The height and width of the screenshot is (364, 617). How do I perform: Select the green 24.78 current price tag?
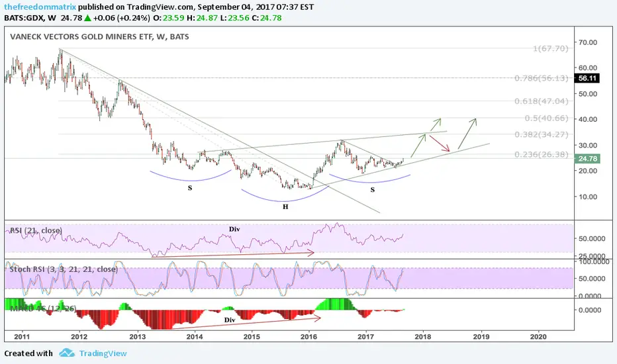587,159
